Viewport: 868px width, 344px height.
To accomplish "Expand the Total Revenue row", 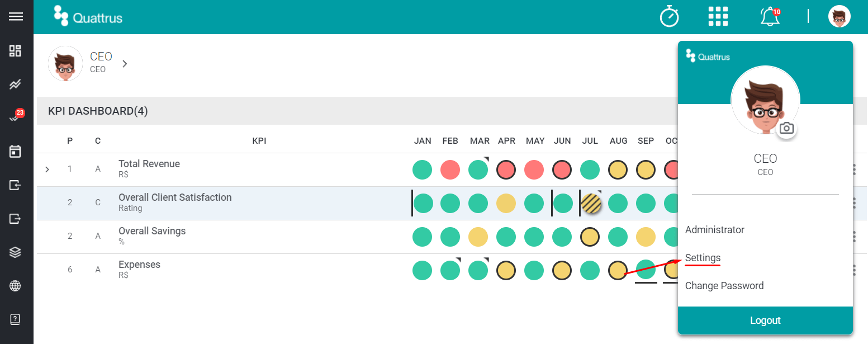I will click(x=47, y=169).
